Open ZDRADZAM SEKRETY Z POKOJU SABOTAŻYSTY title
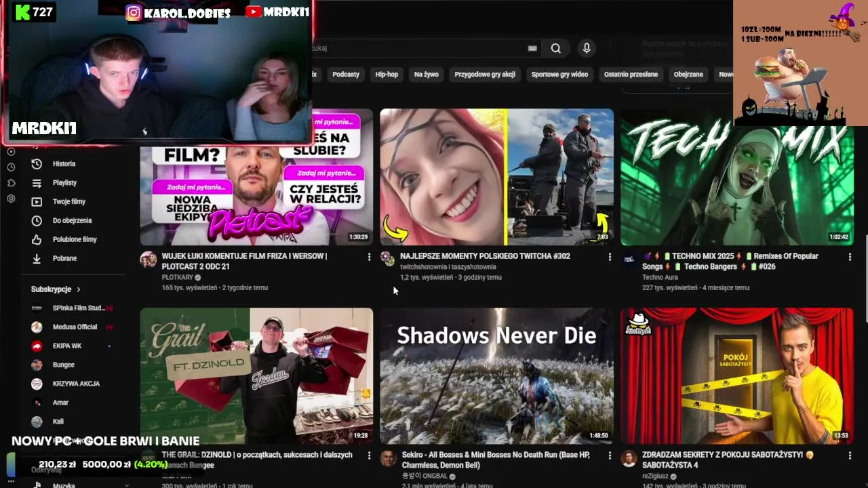 [x=728, y=460]
